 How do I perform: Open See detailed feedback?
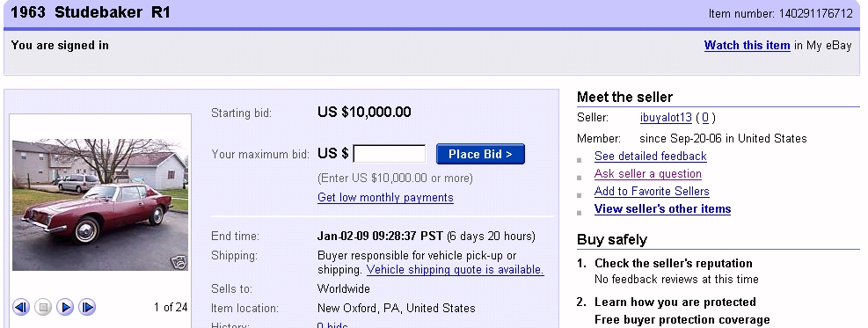point(651,156)
